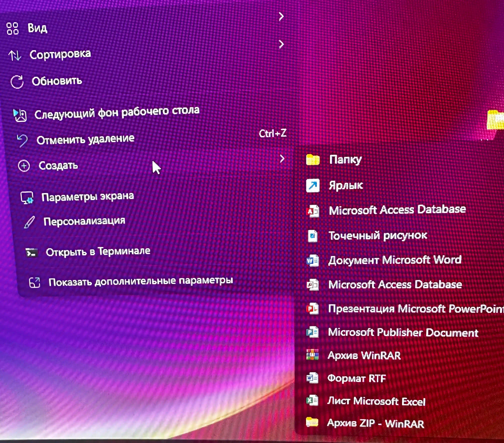Click the undo arrow icon beside Отменить удаление
Image resolution: width=504 pixels, height=443 pixels.
(x=22, y=140)
